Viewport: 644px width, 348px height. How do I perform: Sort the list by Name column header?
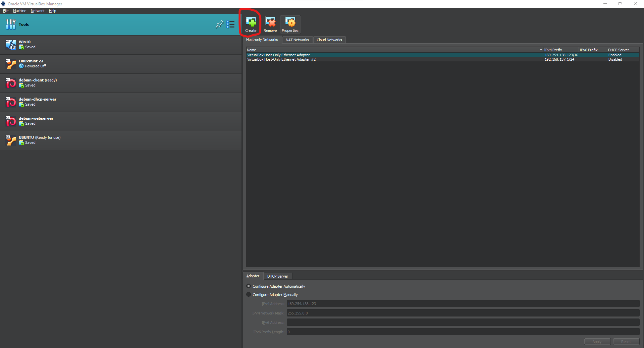(x=392, y=50)
